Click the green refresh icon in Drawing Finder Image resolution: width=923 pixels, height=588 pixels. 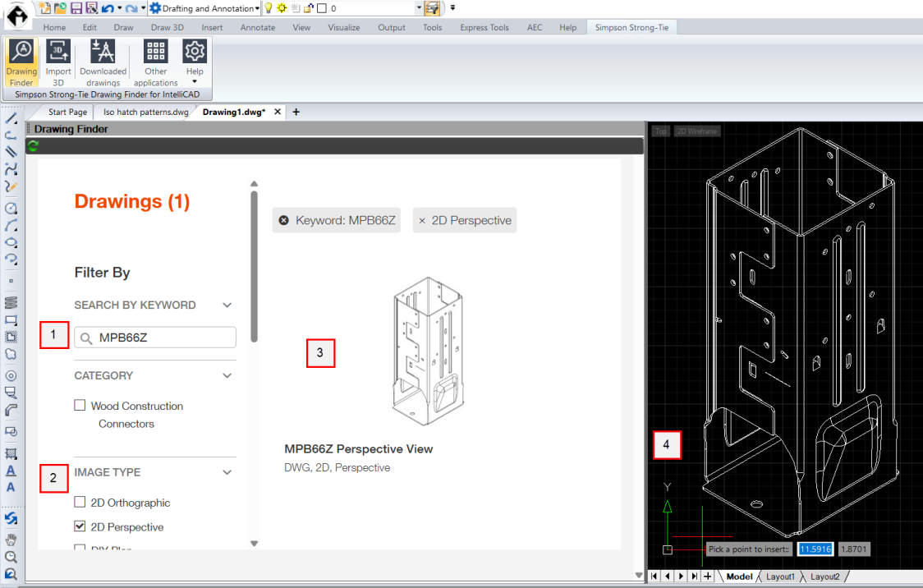click(x=32, y=146)
